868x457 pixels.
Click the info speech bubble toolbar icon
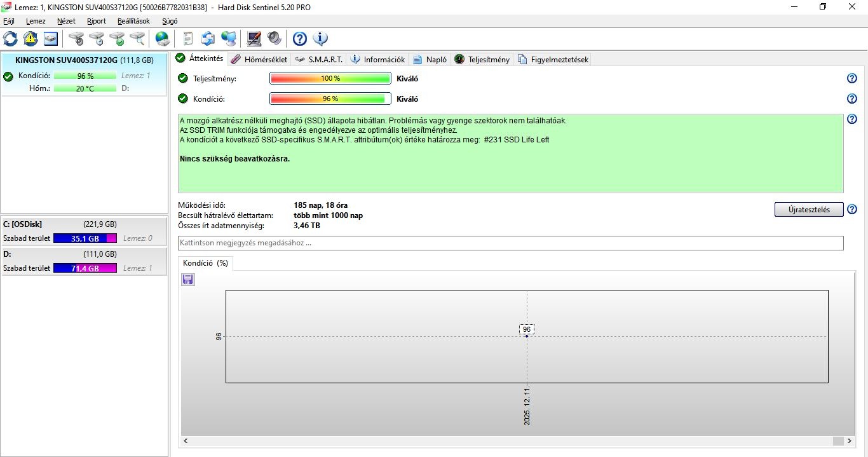[x=320, y=39]
